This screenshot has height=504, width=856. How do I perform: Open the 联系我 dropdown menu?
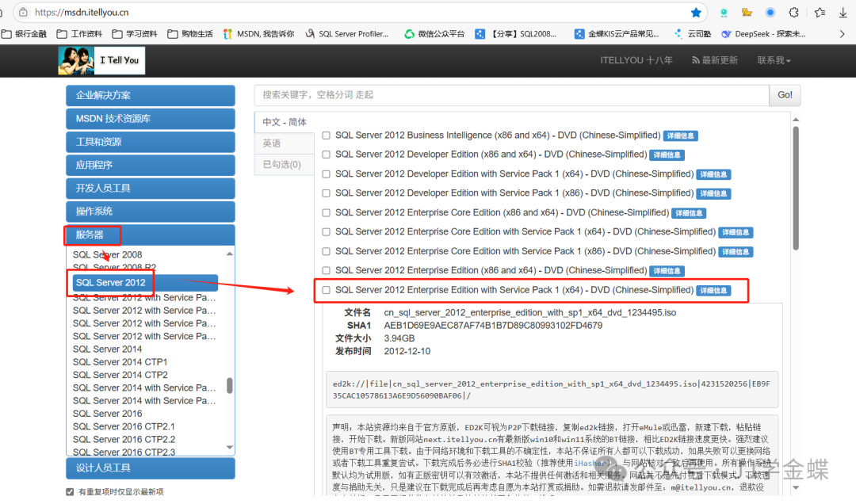tap(774, 60)
